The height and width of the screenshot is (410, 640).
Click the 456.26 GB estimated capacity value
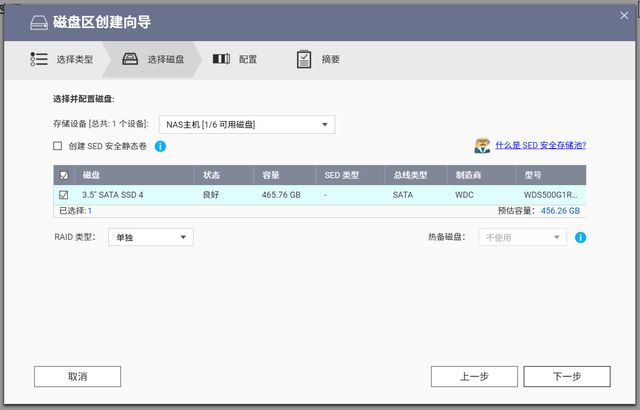pyautogui.click(x=560, y=211)
